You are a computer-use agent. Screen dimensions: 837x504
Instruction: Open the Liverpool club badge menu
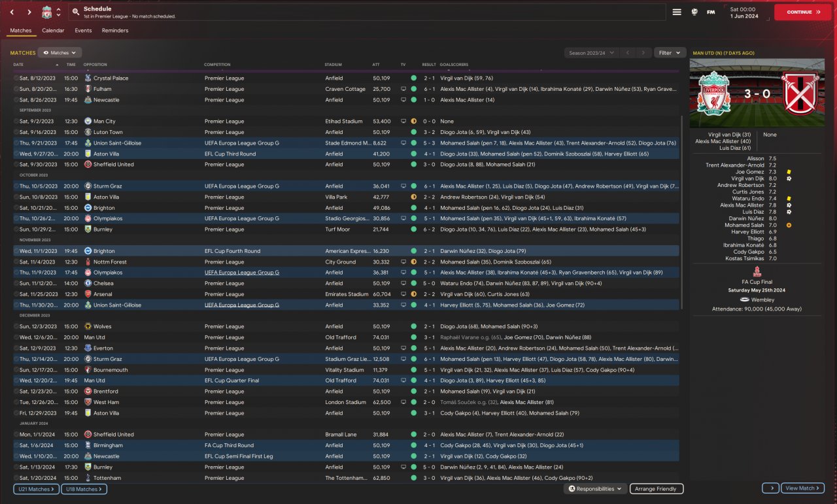[x=46, y=12]
